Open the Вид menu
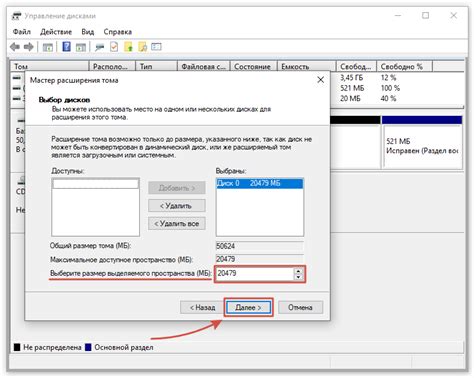474x378 pixels. [x=88, y=32]
